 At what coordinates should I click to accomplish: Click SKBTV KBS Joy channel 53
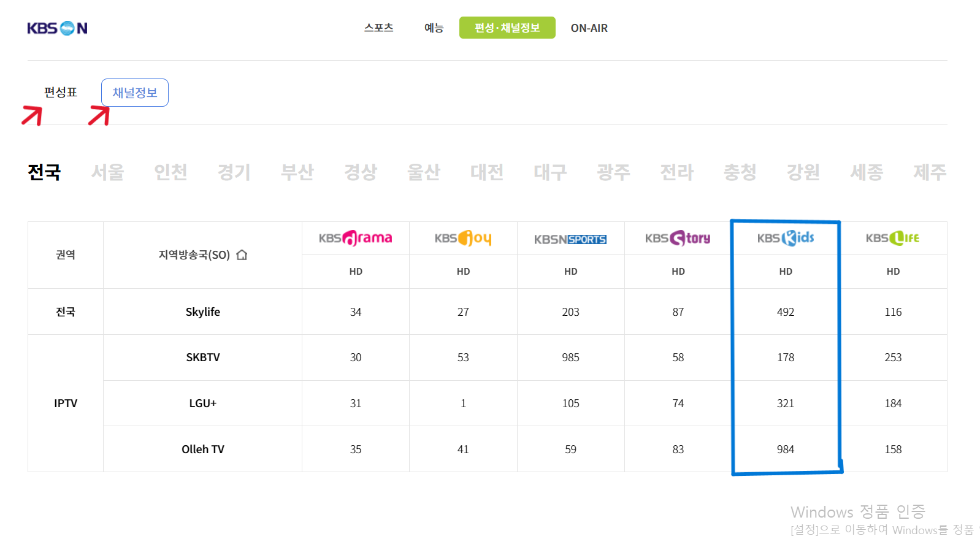click(463, 358)
